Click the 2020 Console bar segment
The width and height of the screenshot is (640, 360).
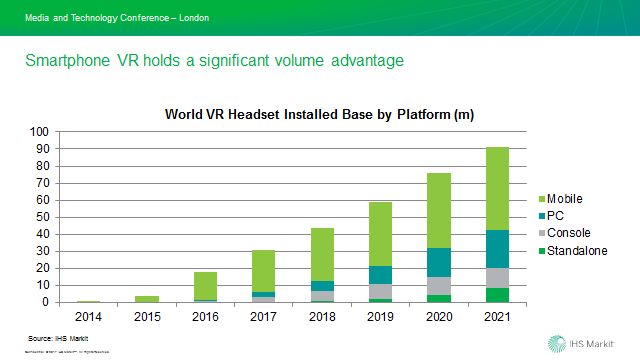point(439,286)
